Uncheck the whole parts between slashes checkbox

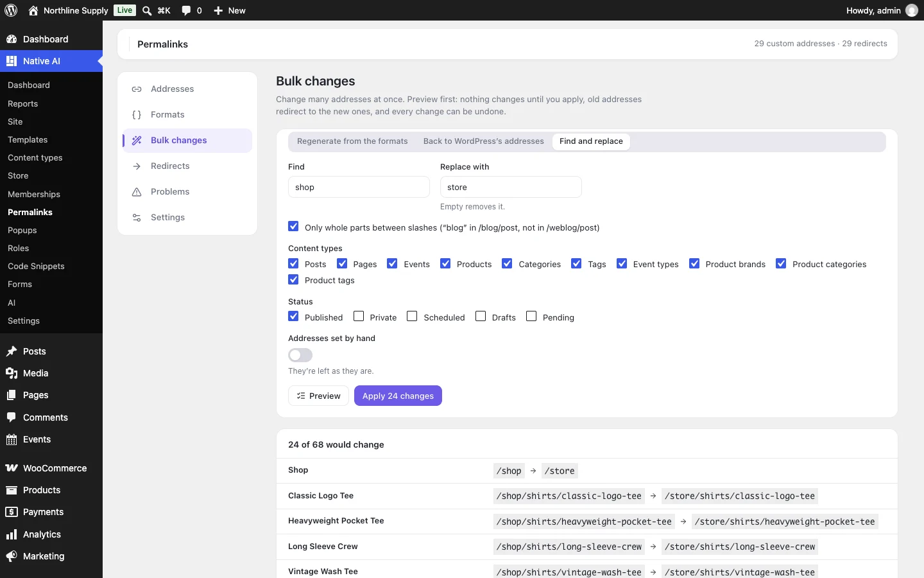tap(293, 226)
